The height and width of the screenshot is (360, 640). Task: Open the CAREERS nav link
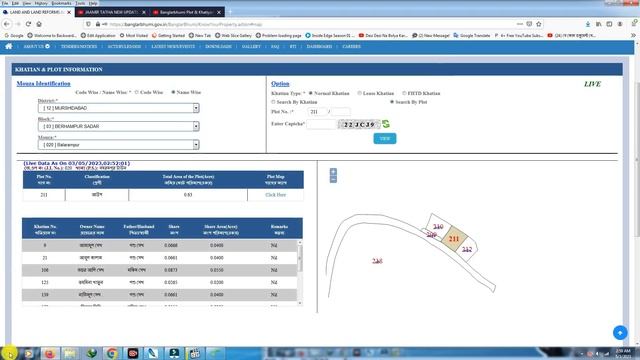351,47
